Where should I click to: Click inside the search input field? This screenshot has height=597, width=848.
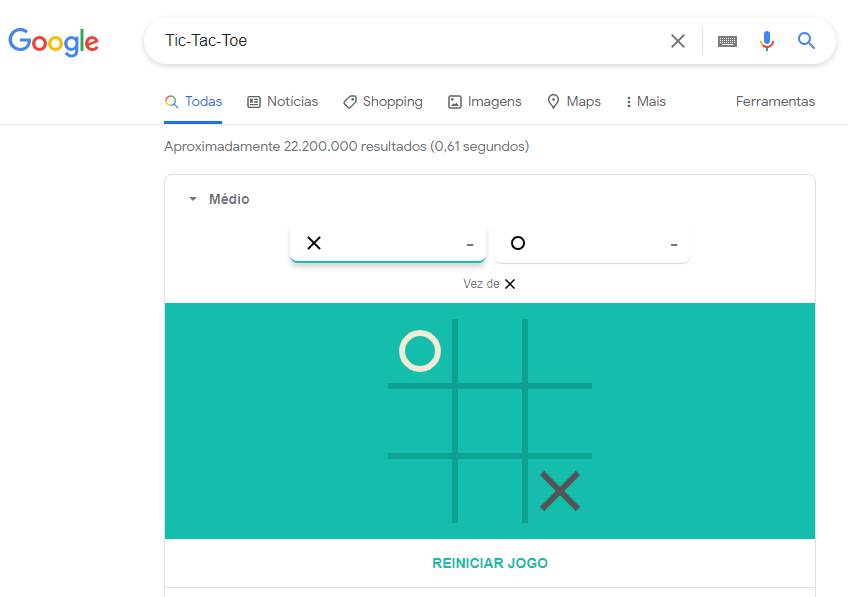[x=400, y=41]
